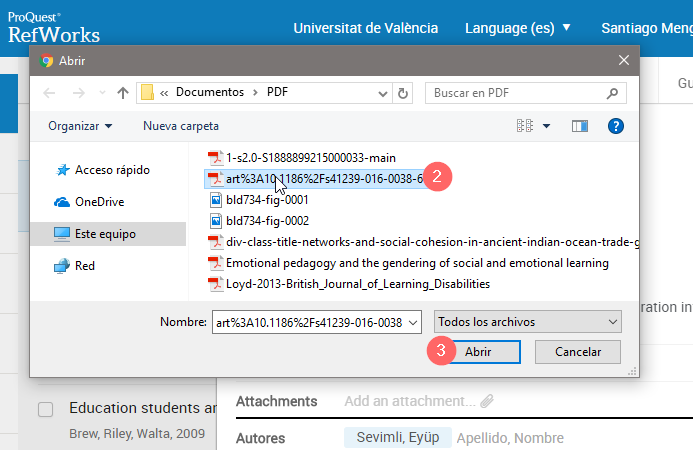Viewport: 693px width, 450px height.
Task: Expand the Organizar dropdown menu
Action: coord(80,126)
